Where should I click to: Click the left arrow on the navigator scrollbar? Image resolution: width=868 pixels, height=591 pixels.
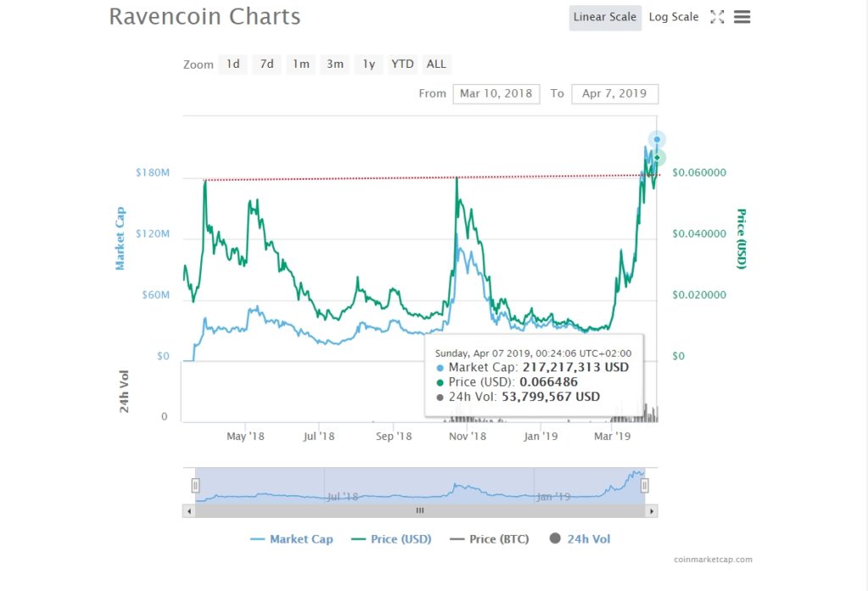click(189, 511)
